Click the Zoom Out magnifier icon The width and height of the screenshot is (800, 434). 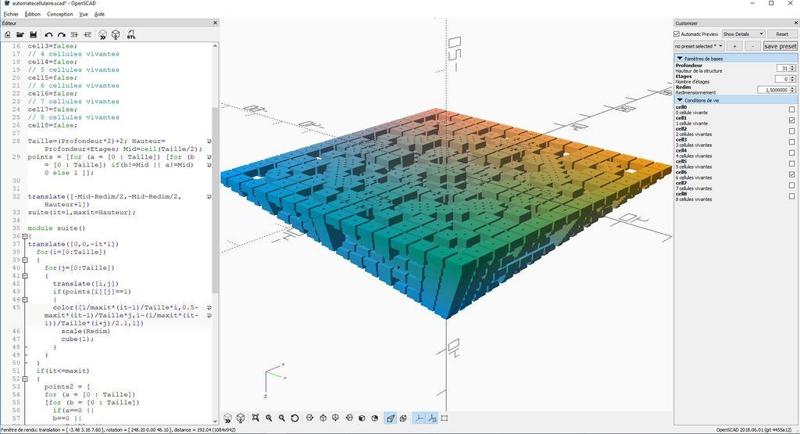point(282,418)
